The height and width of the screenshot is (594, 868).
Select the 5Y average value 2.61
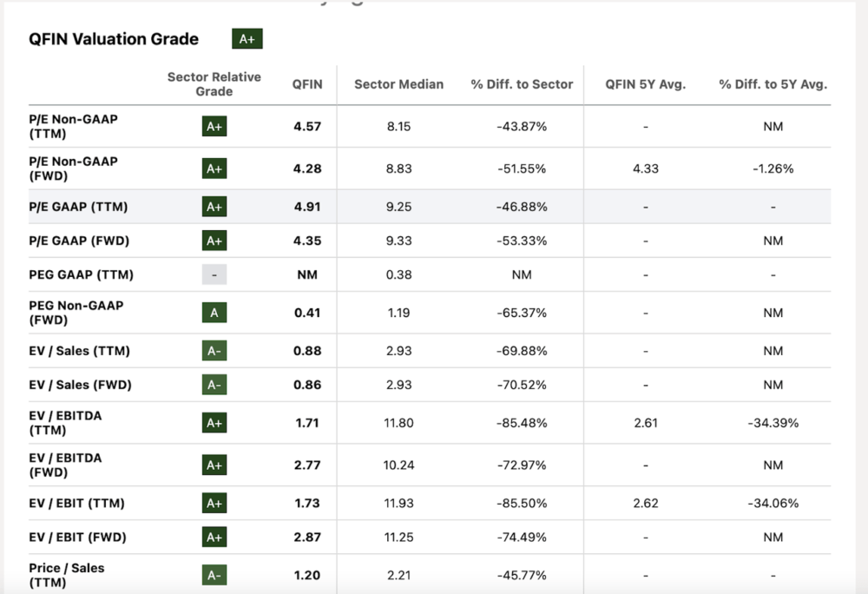coord(646,423)
